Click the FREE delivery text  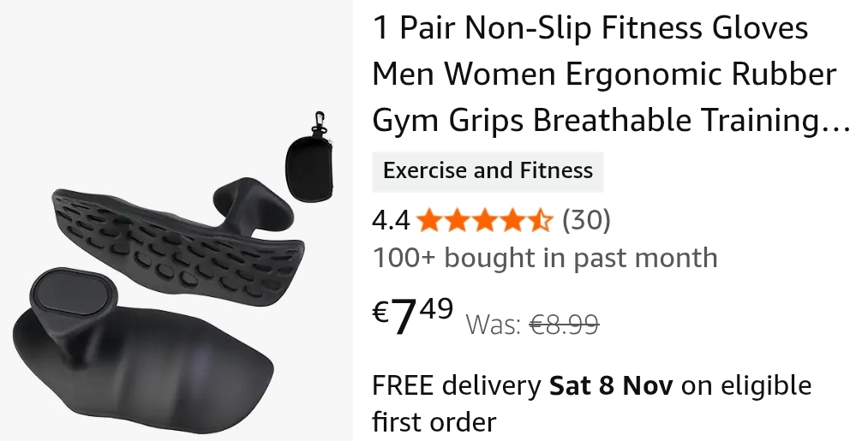point(456,385)
